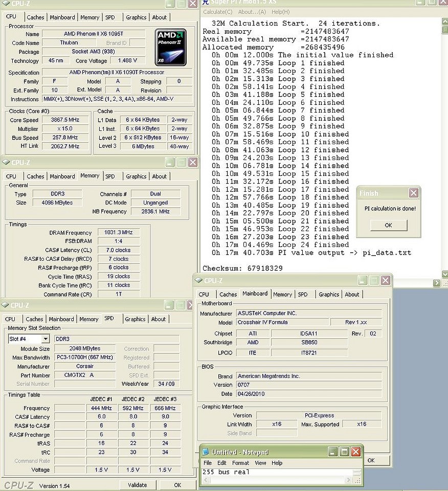Open Mainboard tab in the Memory Slot Selection window
Image resolution: width=448 pixels, height=491 pixels.
click(61, 319)
